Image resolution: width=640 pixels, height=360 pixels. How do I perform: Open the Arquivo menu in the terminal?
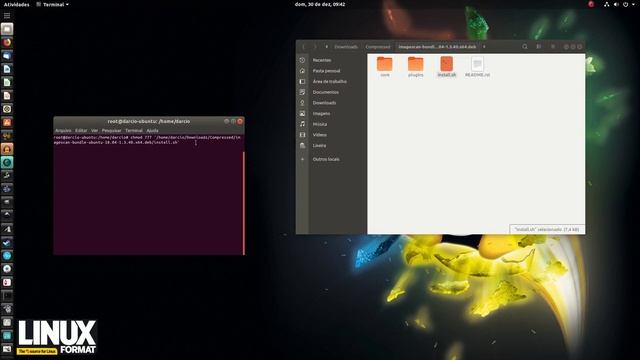coord(63,131)
